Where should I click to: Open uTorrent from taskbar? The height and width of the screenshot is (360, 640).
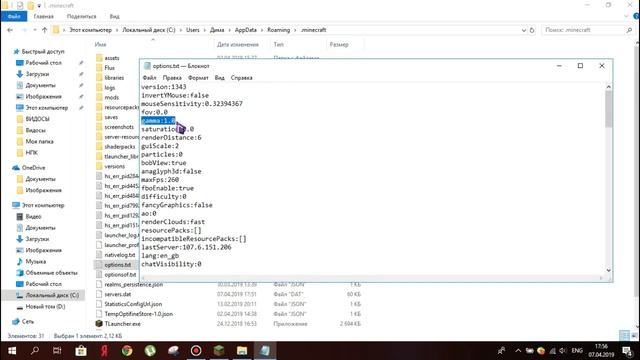[150, 351]
